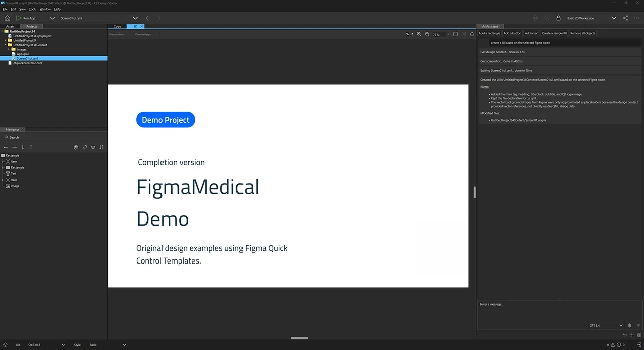Open the File menu
644x350 pixels.
(5, 9)
